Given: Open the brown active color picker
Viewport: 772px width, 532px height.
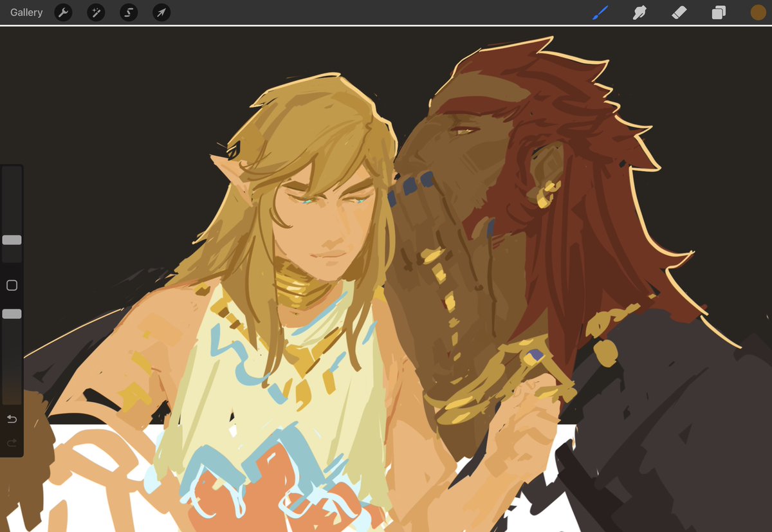Looking at the screenshot, I should coord(758,12).
